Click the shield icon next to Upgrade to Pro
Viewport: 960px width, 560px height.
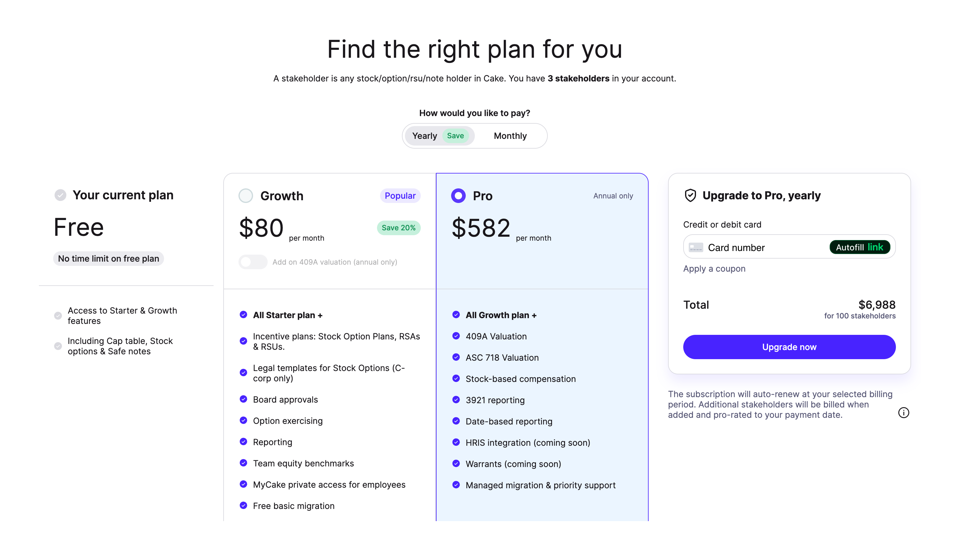(690, 195)
